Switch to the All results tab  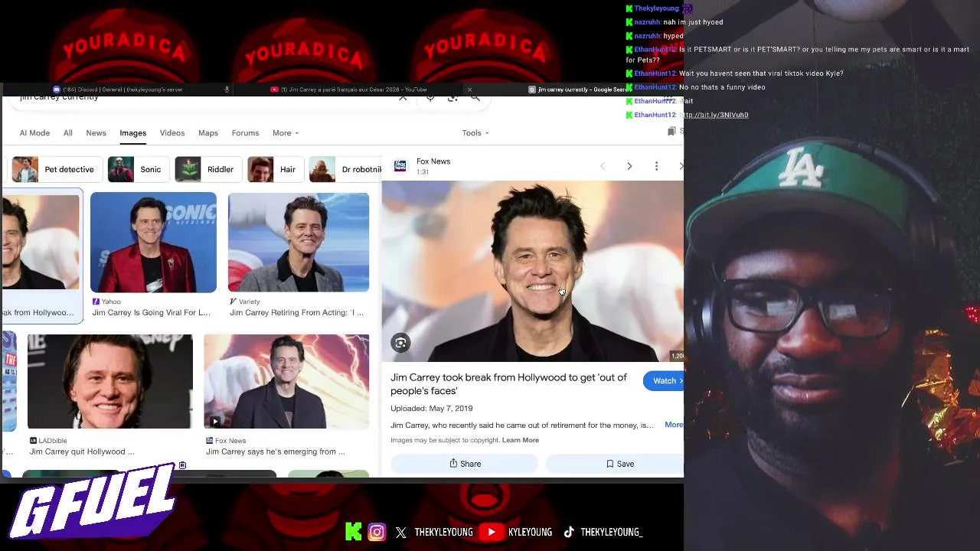68,133
